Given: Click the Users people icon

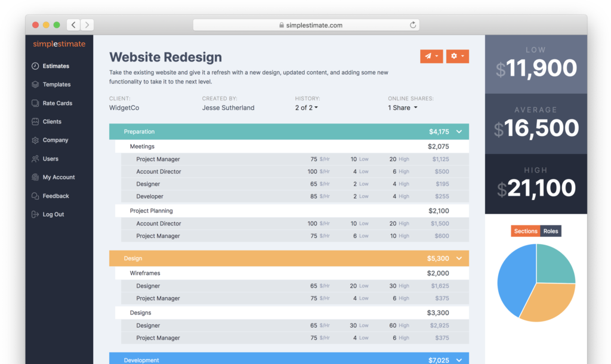Looking at the screenshot, I should pos(35,159).
